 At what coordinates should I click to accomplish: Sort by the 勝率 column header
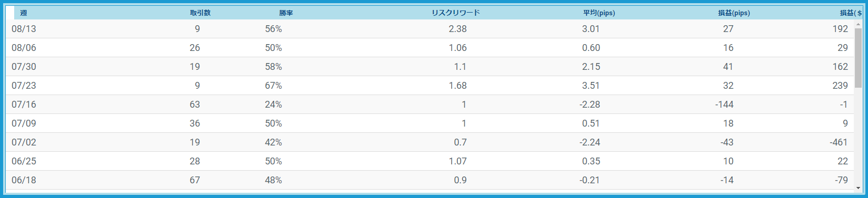[x=286, y=13]
